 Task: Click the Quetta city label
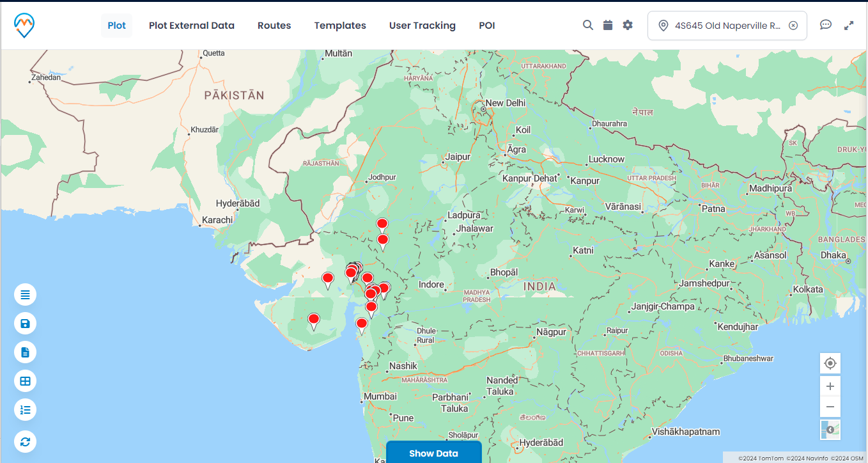click(214, 53)
